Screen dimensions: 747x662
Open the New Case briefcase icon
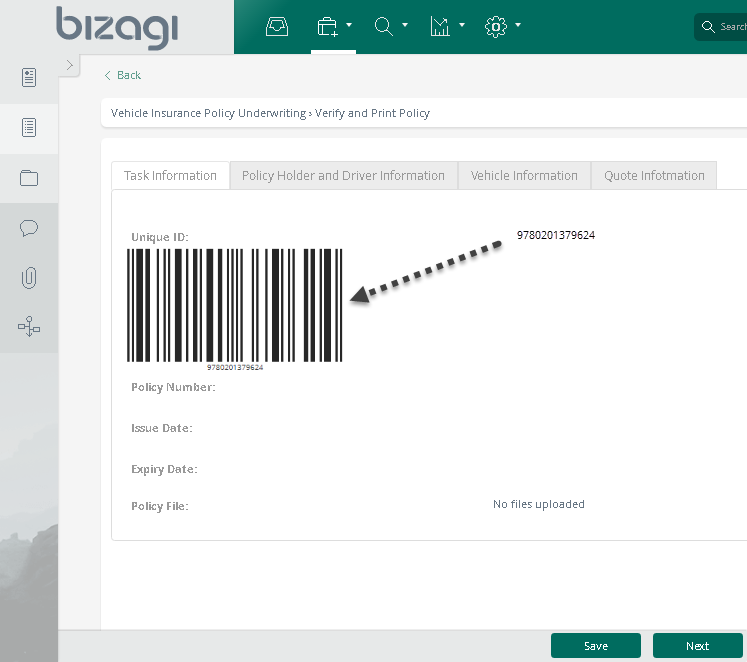coord(327,26)
